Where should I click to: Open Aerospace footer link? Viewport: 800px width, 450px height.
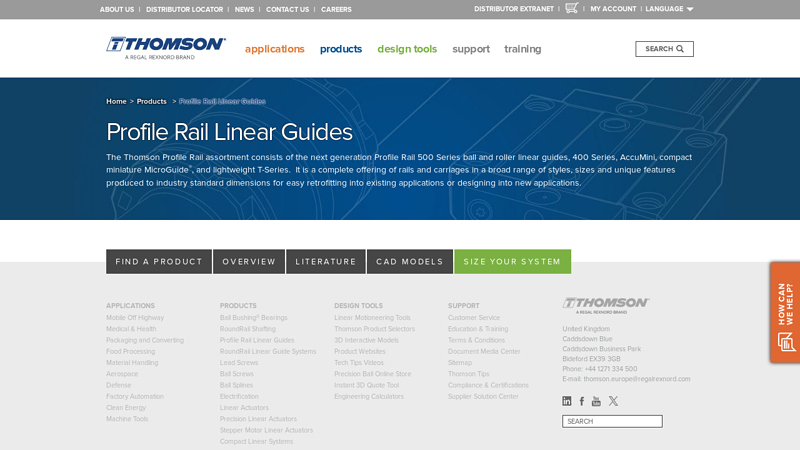122,374
